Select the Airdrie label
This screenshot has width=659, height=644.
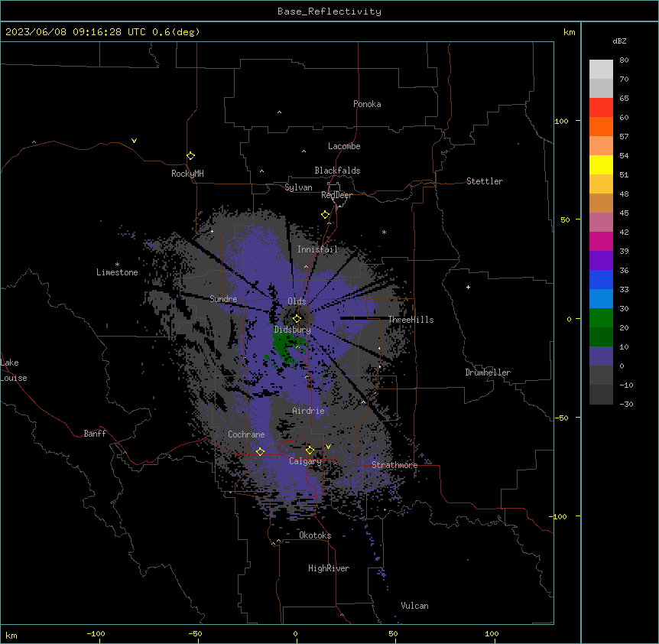pyautogui.click(x=309, y=411)
